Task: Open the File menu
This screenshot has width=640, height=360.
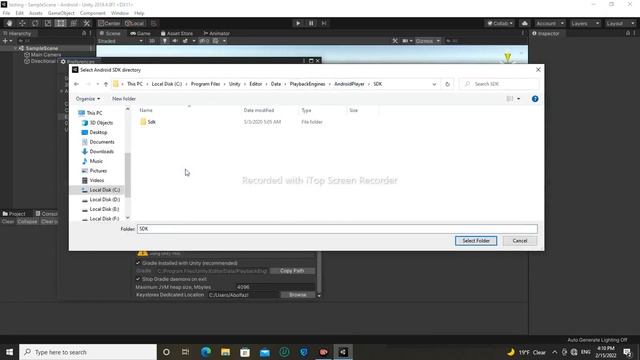Action: 7,13
